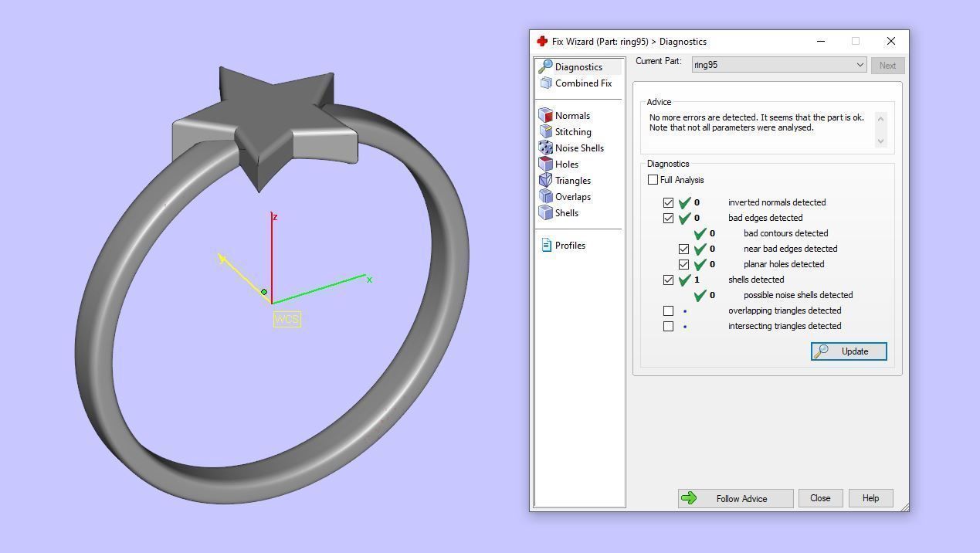Image resolution: width=980 pixels, height=553 pixels.
Task: Click green checkmark beside shells detected
Action: click(684, 280)
